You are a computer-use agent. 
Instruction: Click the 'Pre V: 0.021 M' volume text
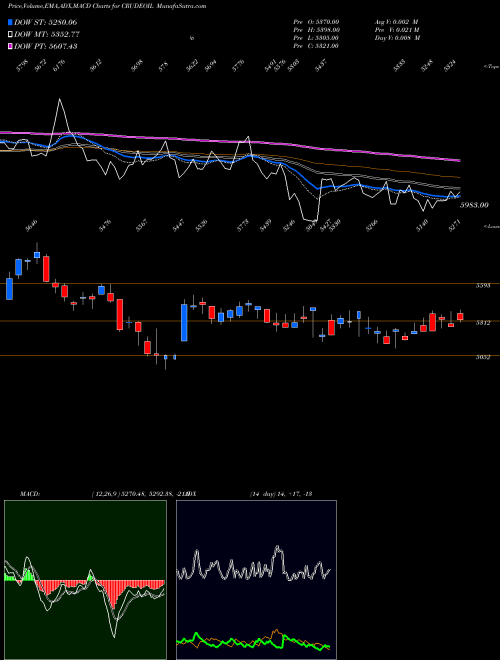[397, 30]
